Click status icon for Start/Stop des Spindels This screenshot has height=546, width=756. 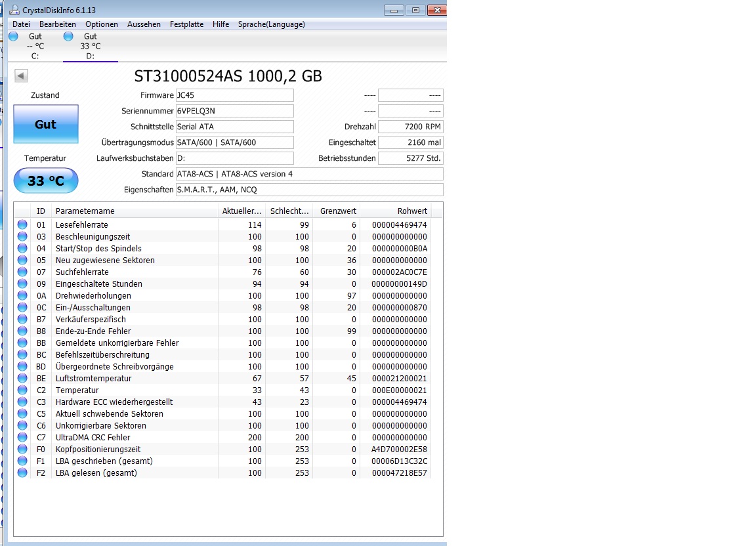pyautogui.click(x=22, y=248)
